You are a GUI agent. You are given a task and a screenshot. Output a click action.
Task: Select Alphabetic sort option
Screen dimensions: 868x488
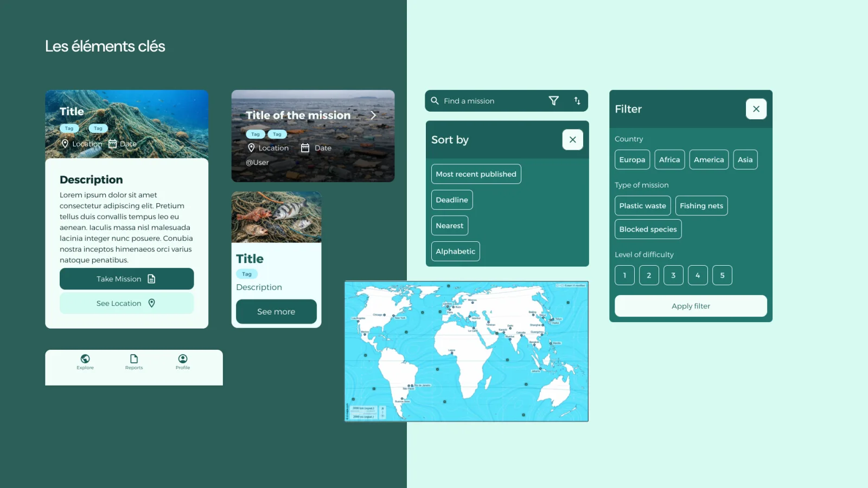point(456,252)
